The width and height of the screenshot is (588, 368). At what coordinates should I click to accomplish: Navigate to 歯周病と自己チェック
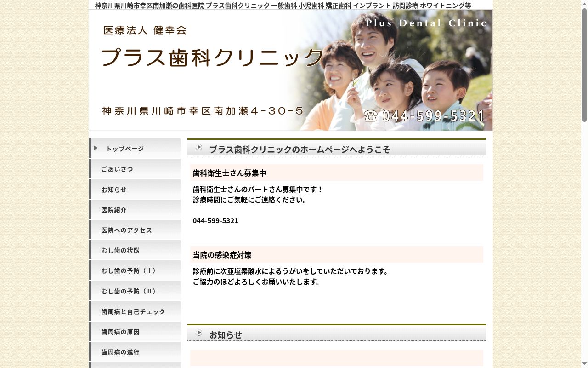coord(135,311)
